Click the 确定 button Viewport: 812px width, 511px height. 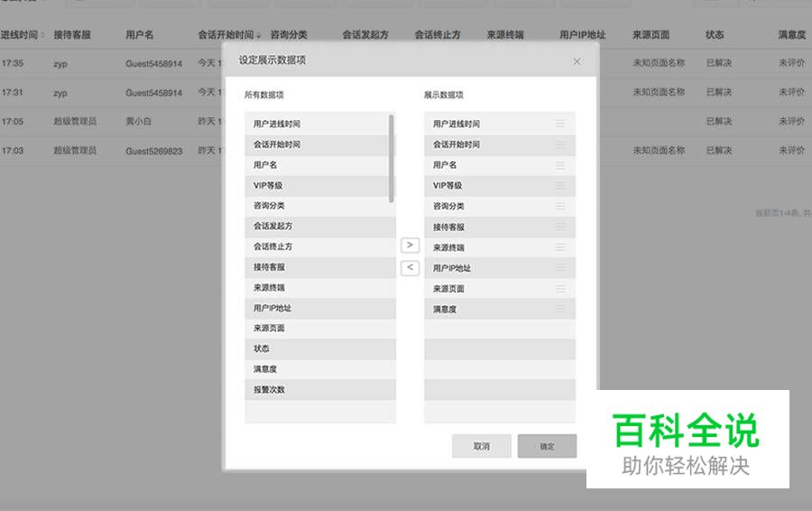[547, 446]
